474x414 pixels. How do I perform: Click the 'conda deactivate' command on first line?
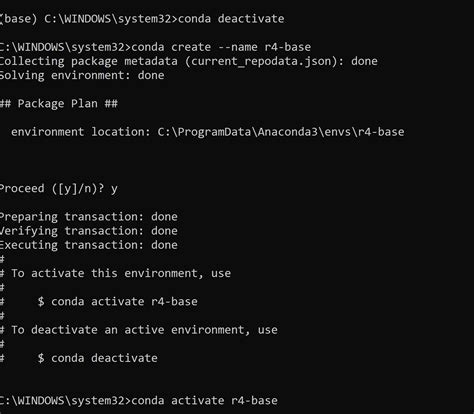(x=231, y=19)
